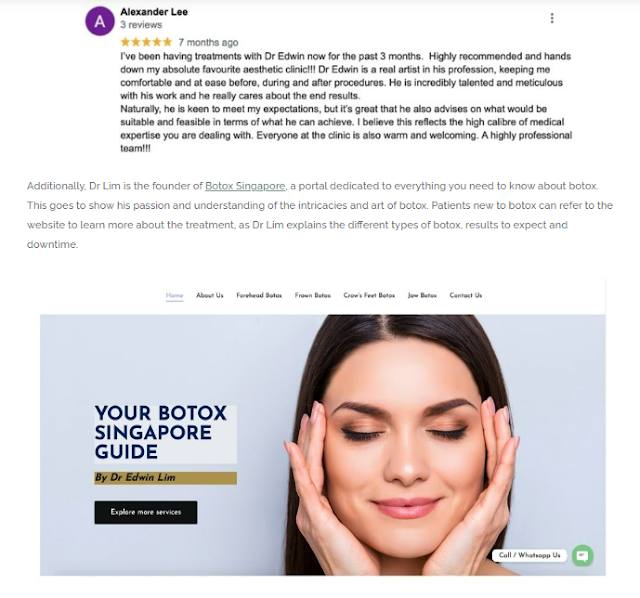Go to Forehead Botox page
This screenshot has width=640, height=598.
pyautogui.click(x=259, y=295)
